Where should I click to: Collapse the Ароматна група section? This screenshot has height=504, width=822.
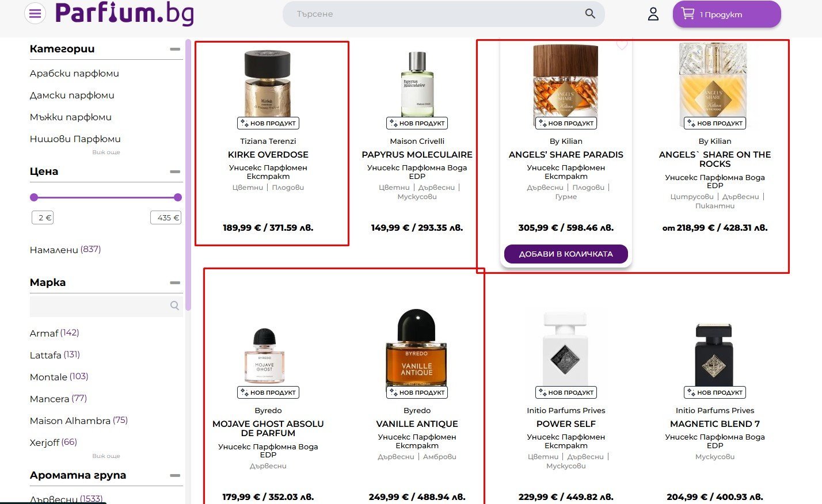pyautogui.click(x=175, y=475)
